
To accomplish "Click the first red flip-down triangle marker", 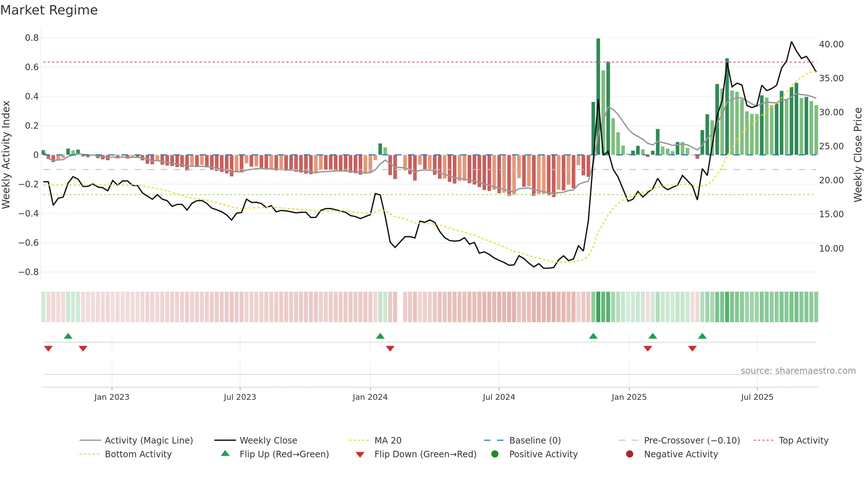I will pyautogui.click(x=48, y=348).
